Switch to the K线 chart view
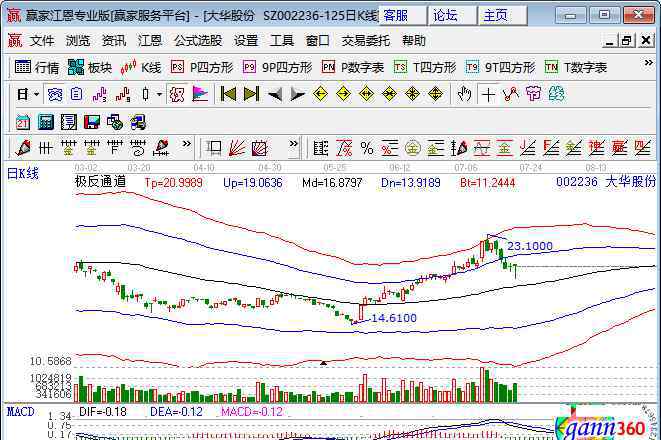The height and width of the screenshot is (440, 661). tap(141, 67)
